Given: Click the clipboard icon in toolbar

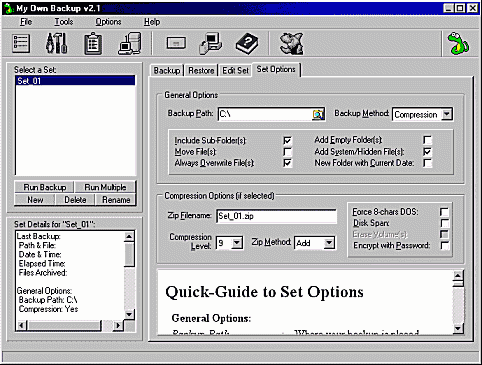Looking at the screenshot, I should (x=93, y=44).
